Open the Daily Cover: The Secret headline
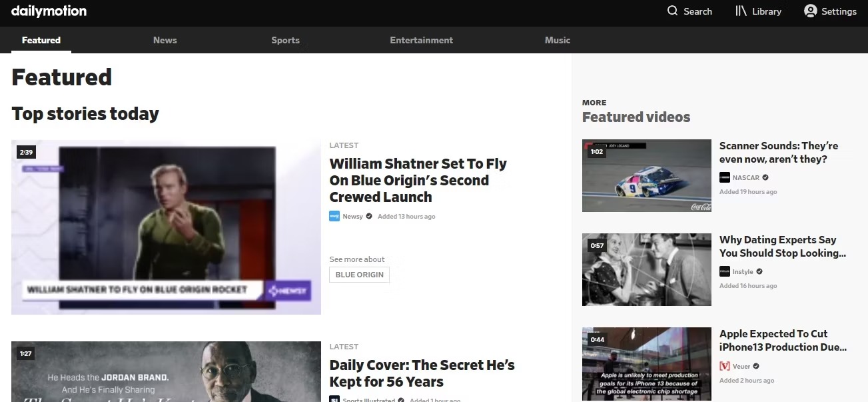 click(422, 373)
